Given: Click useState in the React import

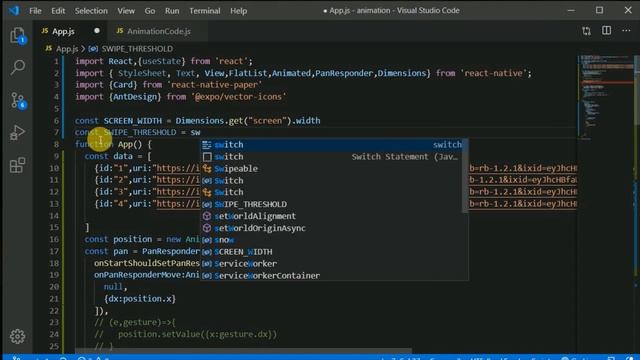Looking at the screenshot, I should (161, 62).
